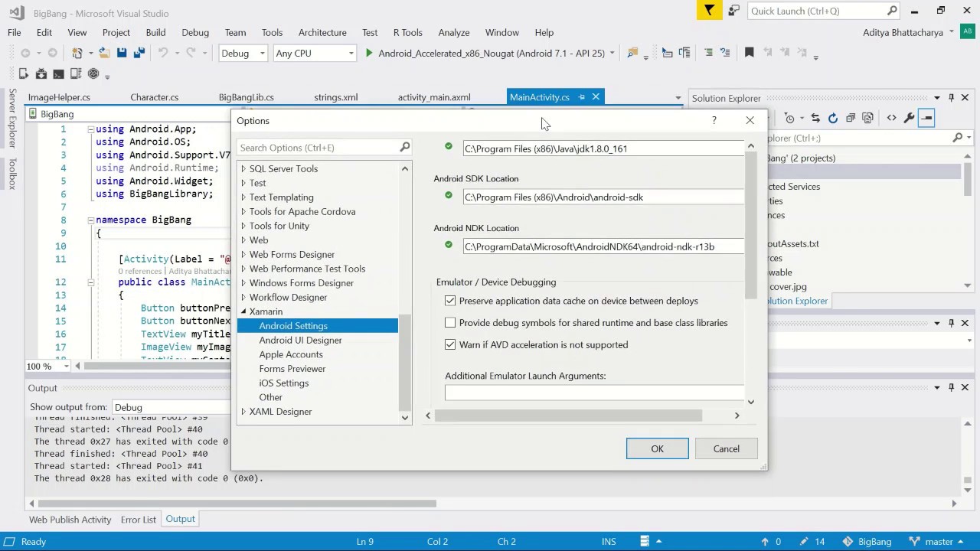Click the uncomment lines icon

724,53
